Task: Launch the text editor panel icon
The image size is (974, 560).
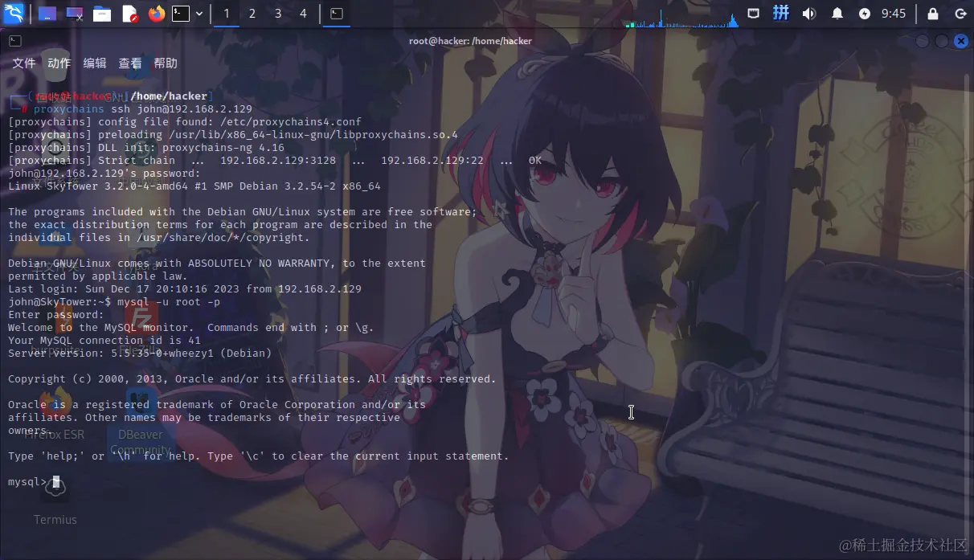Action: click(x=129, y=14)
